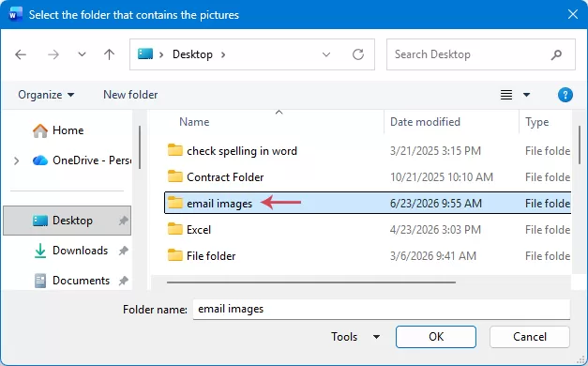Screen dimensions: 588x366
Task: Open Documents in the navigation pane
Action: pyautogui.click(x=72, y=281)
